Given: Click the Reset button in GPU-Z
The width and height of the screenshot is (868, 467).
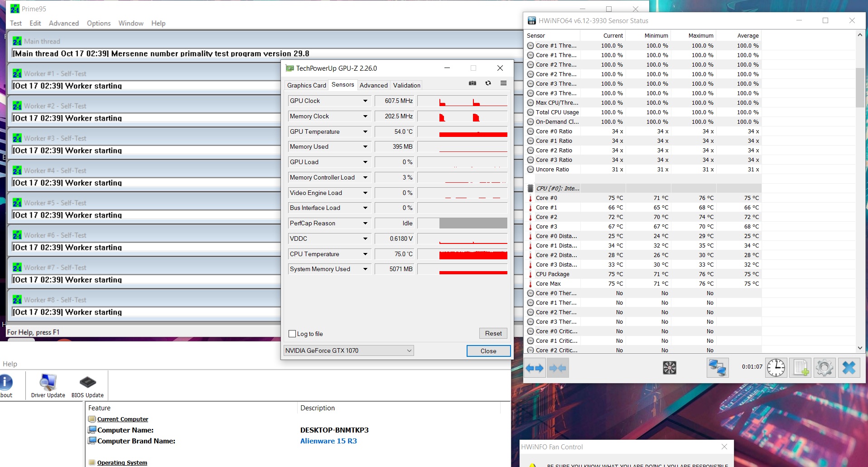Looking at the screenshot, I should pos(493,333).
